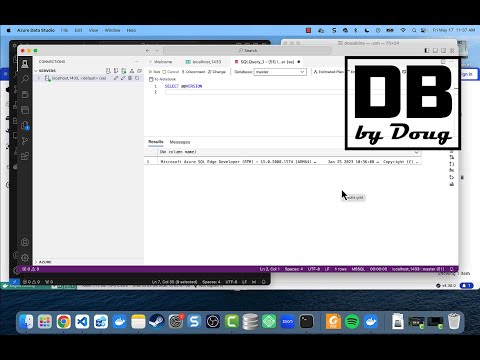Go forward with the navigation arrow
This screenshot has height=360, width=480.
coord(156,51)
